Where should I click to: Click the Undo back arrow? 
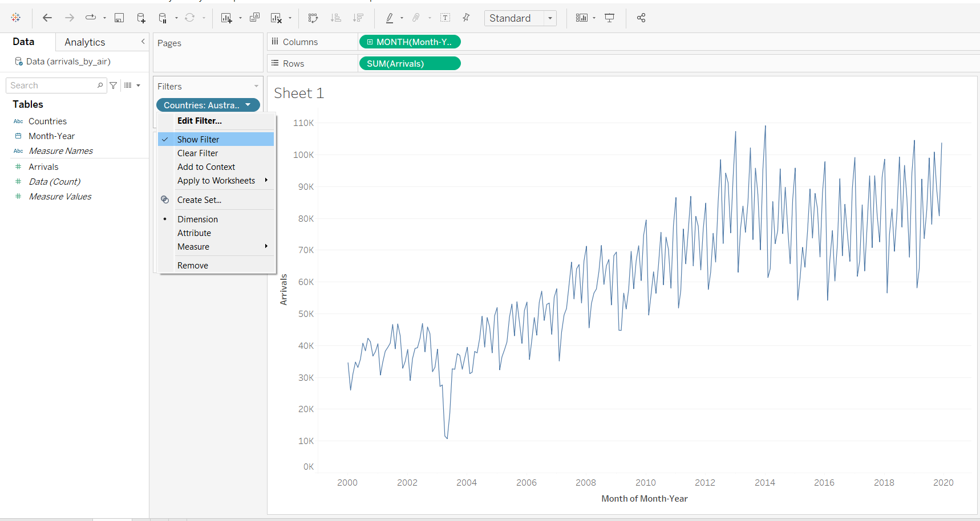tap(47, 18)
